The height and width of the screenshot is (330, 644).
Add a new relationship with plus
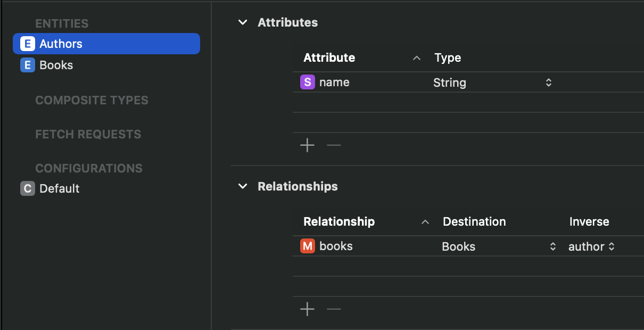307,309
